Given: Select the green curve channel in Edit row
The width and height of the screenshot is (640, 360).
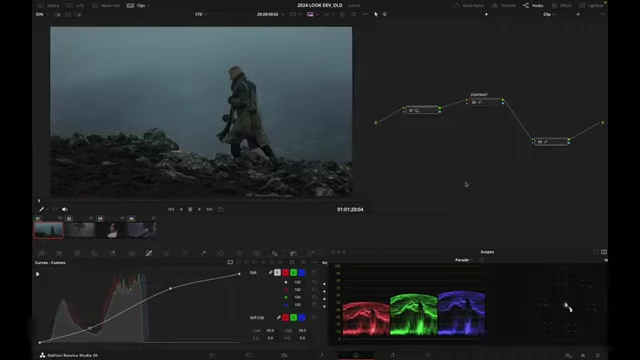Looking at the screenshot, I should tap(293, 272).
